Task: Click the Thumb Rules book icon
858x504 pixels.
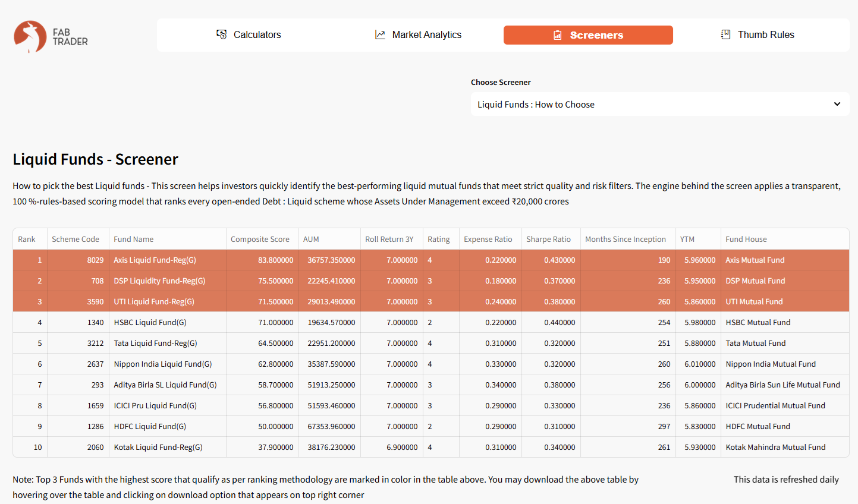Action: point(726,34)
